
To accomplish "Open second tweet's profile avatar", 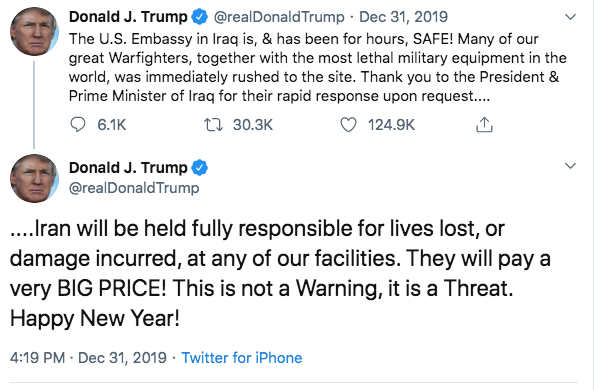I will pyautogui.click(x=34, y=178).
